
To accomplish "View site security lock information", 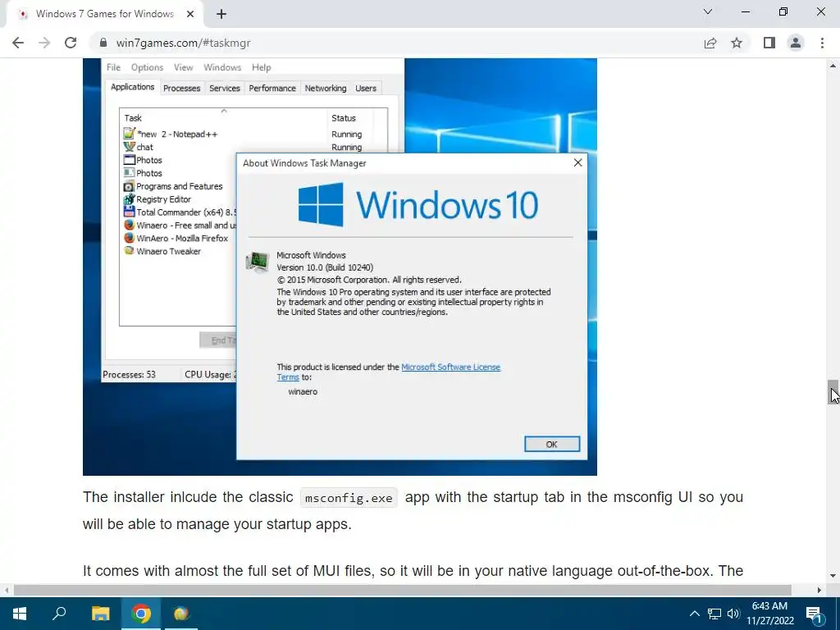I will pyautogui.click(x=104, y=43).
